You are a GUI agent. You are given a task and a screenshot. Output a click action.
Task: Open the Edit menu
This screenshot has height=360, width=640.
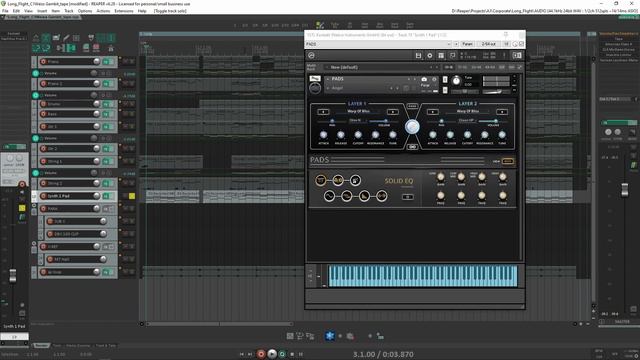coord(16,11)
